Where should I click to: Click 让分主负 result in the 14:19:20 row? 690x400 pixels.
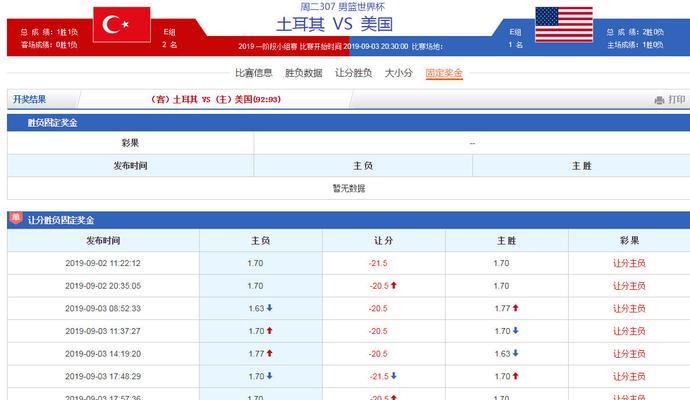click(629, 354)
